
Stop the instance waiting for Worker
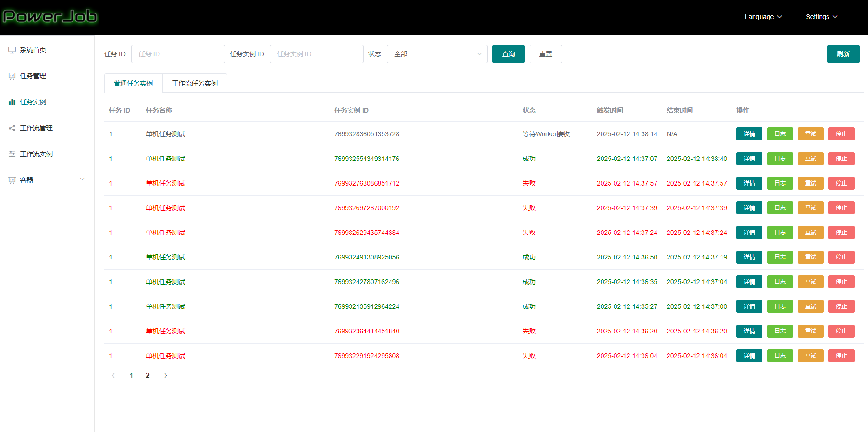click(x=841, y=134)
